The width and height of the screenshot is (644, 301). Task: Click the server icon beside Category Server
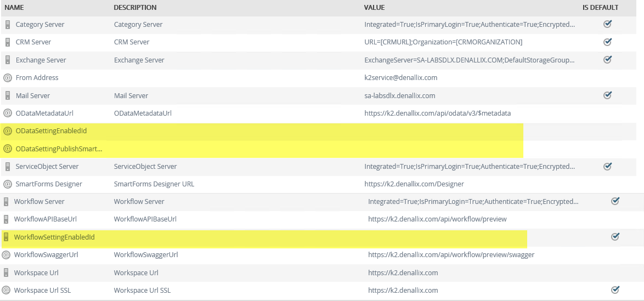tap(7, 25)
